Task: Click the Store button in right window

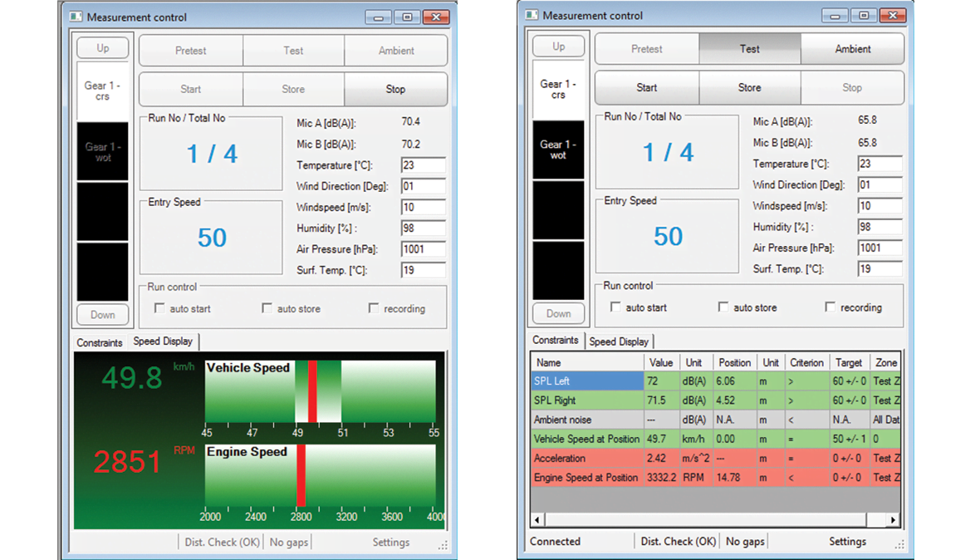Action: click(x=749, y=87)
